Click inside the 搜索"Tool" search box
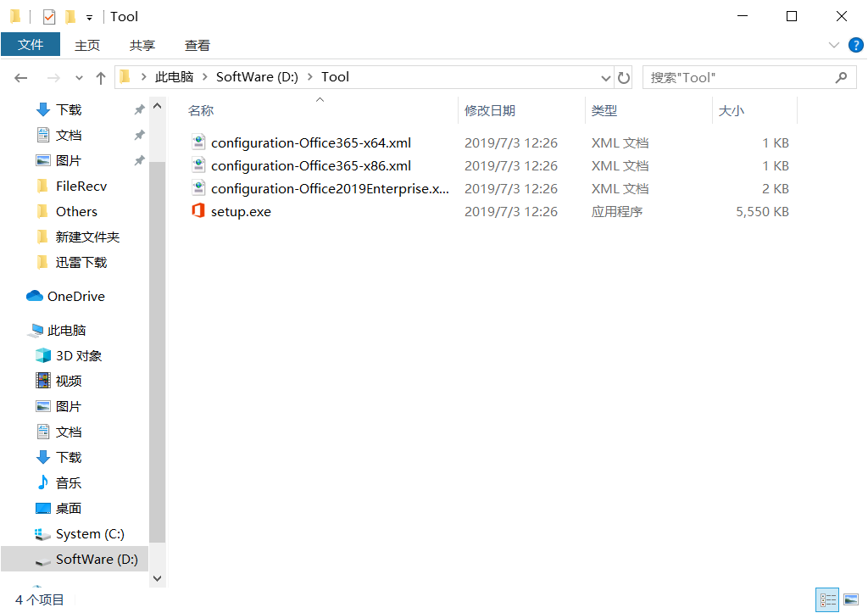The image size is (868, 613). (x=737, y=77)
